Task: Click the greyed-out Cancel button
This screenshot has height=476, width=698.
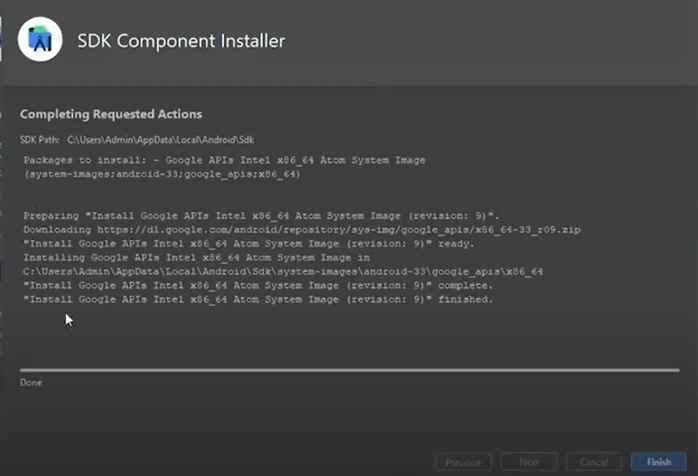Action: [x=594, y=462]
